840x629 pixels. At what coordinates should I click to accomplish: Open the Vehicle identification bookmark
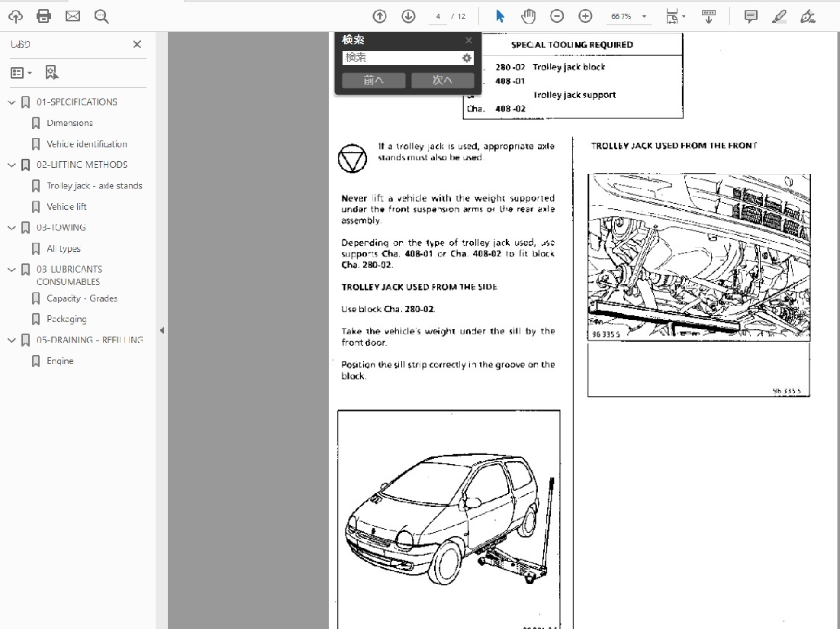tap(87, 144)
